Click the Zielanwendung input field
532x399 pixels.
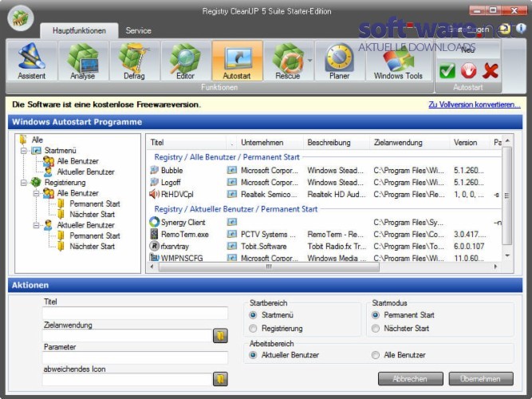tap(128, 336)
